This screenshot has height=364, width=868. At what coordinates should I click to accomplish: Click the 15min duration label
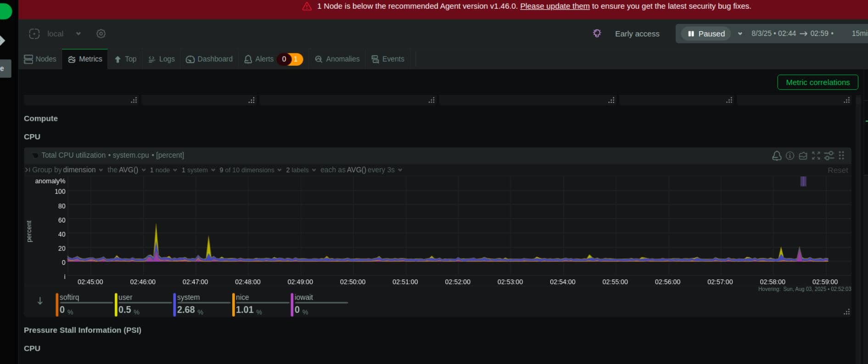pos(859,34)
